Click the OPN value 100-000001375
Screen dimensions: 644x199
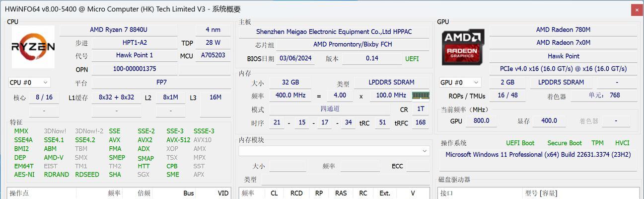(135, 69)
